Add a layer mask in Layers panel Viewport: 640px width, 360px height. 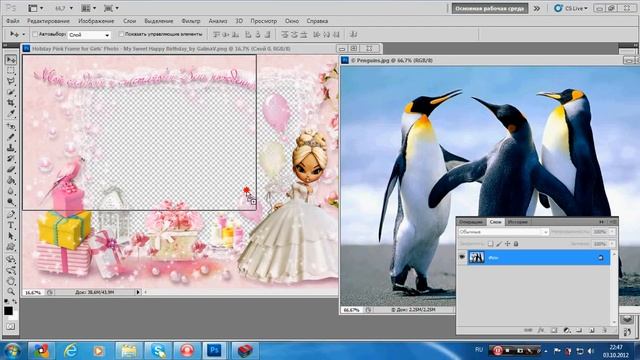pyautogui.click(x=554, y=330)
